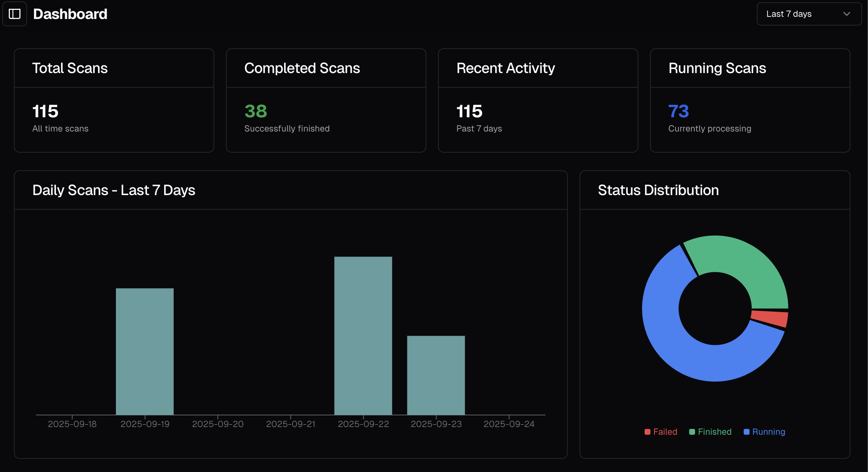Click the 2025-09-22 bar
868x472 pixels.
(363, 335)
